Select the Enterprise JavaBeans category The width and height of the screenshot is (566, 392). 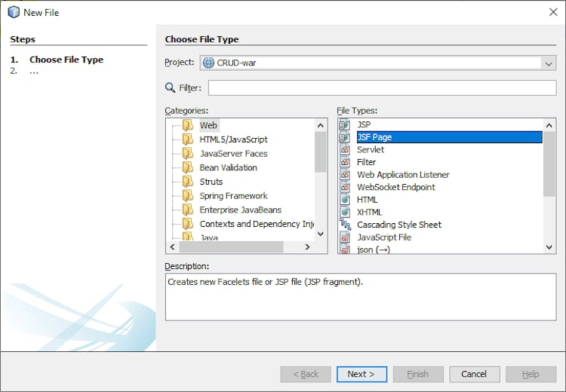point(240,210)
